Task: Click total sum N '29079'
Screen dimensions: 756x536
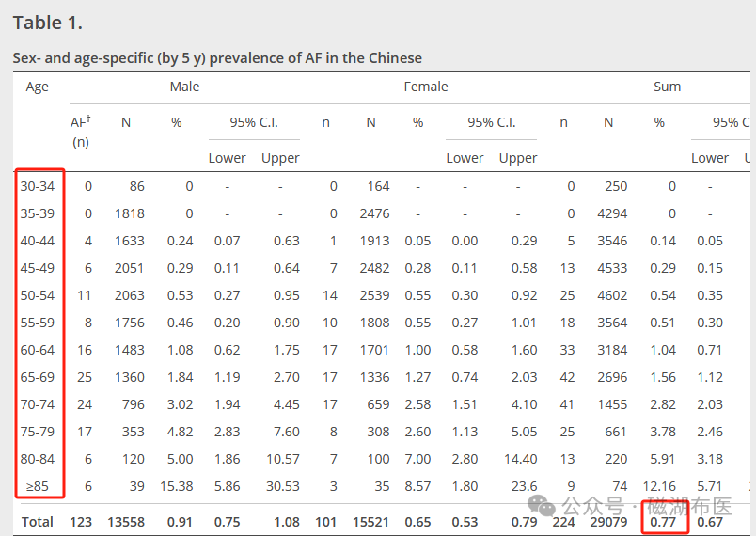Action: coord(609,522)
